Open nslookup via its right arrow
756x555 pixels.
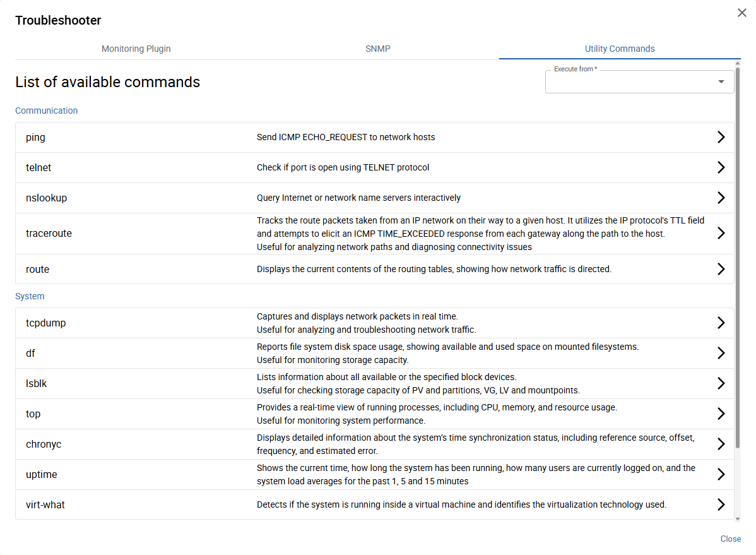721,198
